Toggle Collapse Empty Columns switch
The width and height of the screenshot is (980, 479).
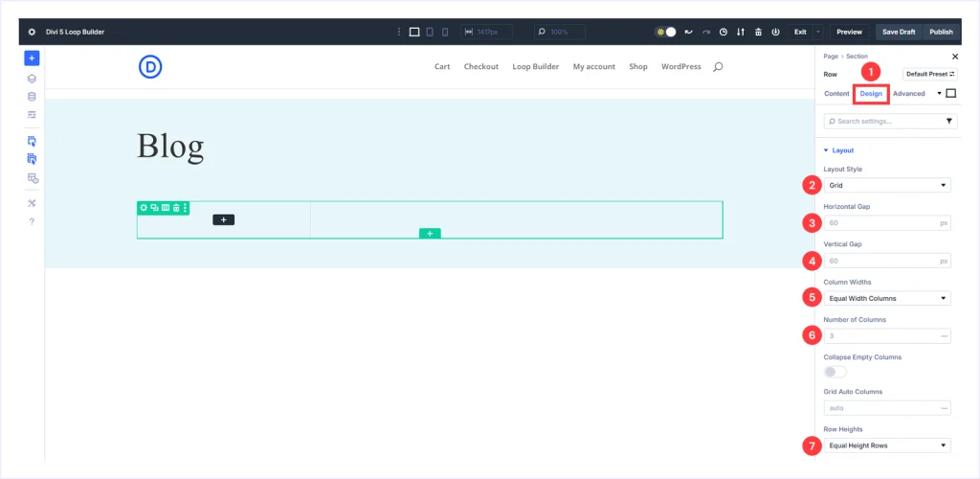coord(835,372)
